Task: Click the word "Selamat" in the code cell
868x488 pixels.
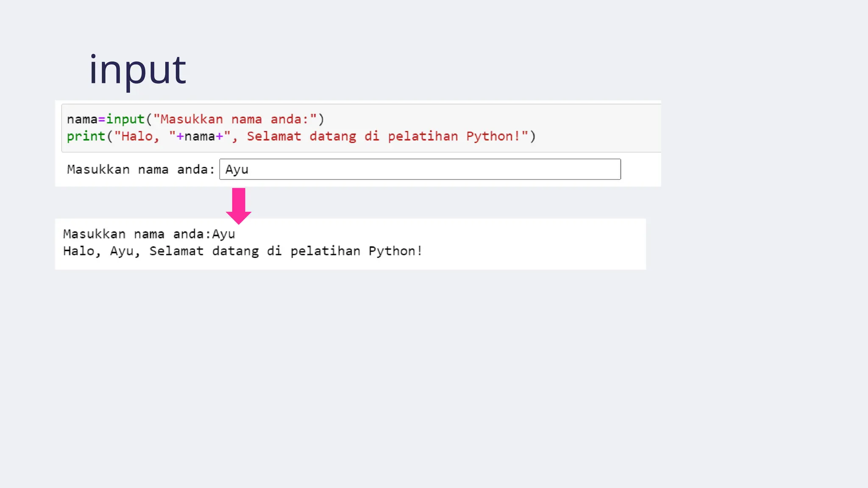Action: pos(274,136)
